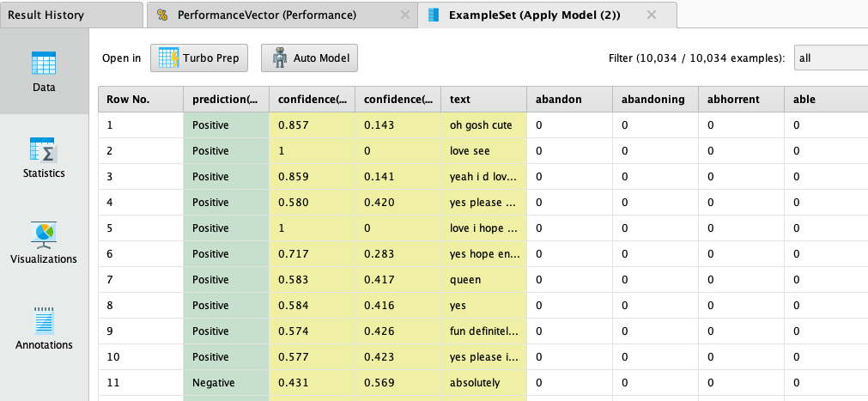Click the Positive prediction in row 1

click(x=227, y=125)
